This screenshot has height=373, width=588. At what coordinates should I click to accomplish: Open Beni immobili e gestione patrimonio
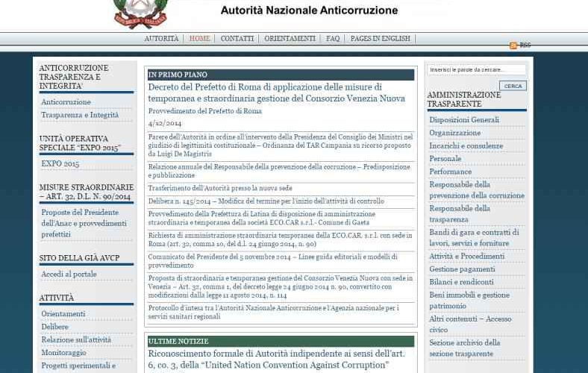(x=469, y=301)
